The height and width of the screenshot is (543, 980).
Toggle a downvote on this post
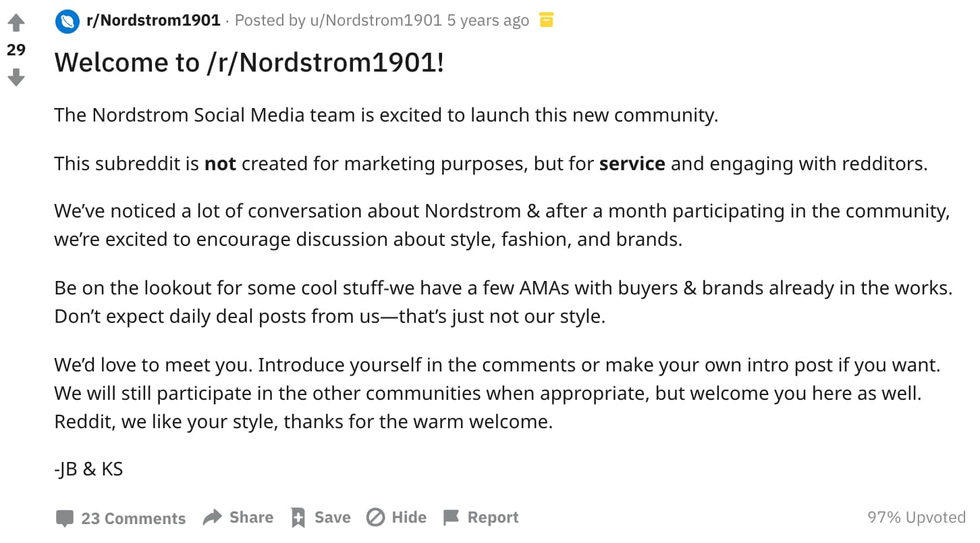pyautogui.click(x=16, y=78)
